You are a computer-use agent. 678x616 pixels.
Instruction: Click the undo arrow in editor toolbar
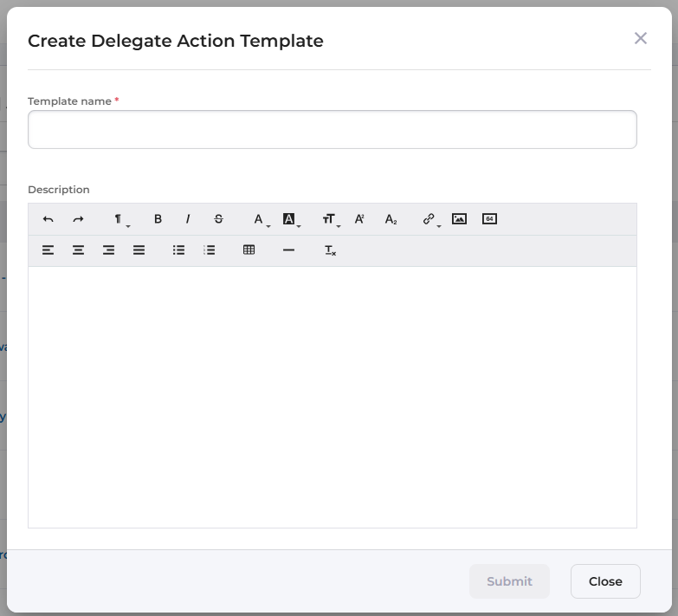point(48,219)
